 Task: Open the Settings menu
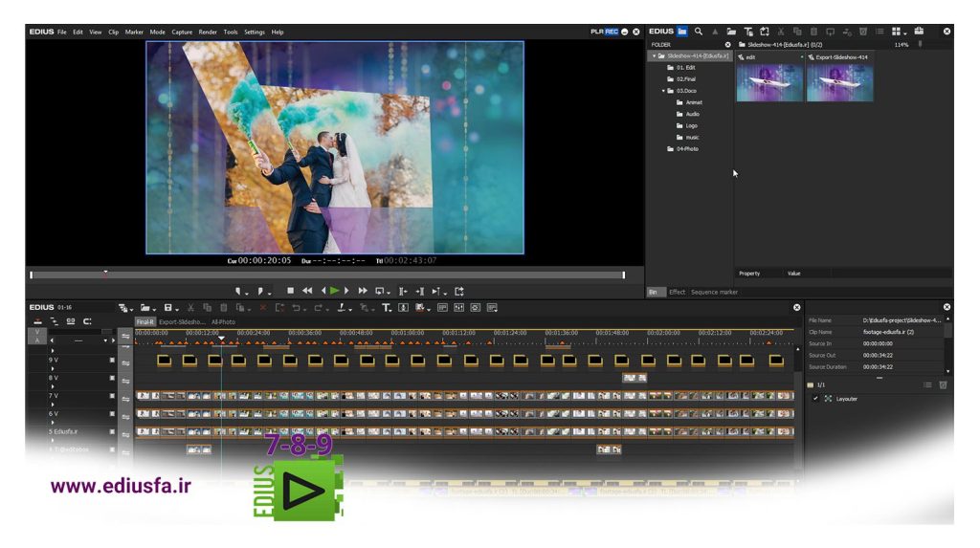tap(255, 32)
